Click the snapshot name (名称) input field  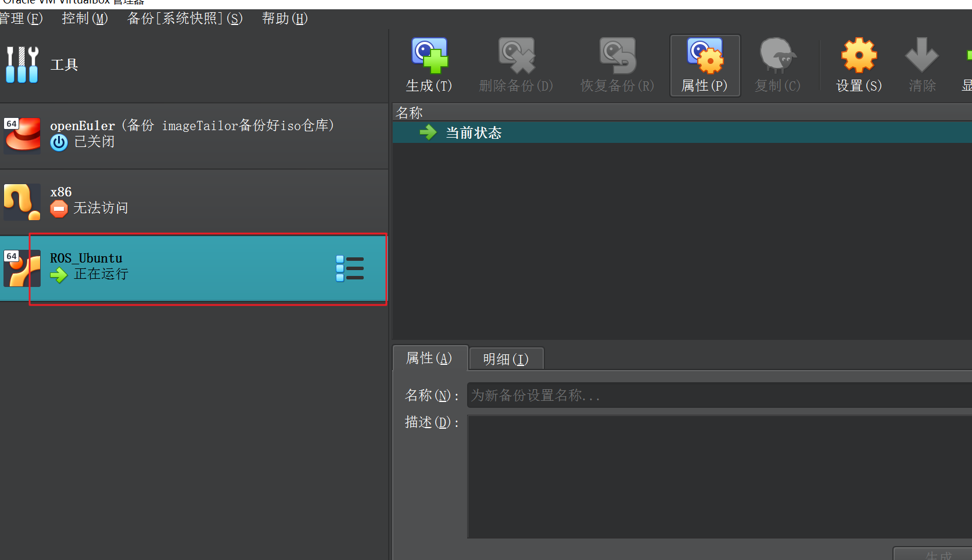pos(718,396)
